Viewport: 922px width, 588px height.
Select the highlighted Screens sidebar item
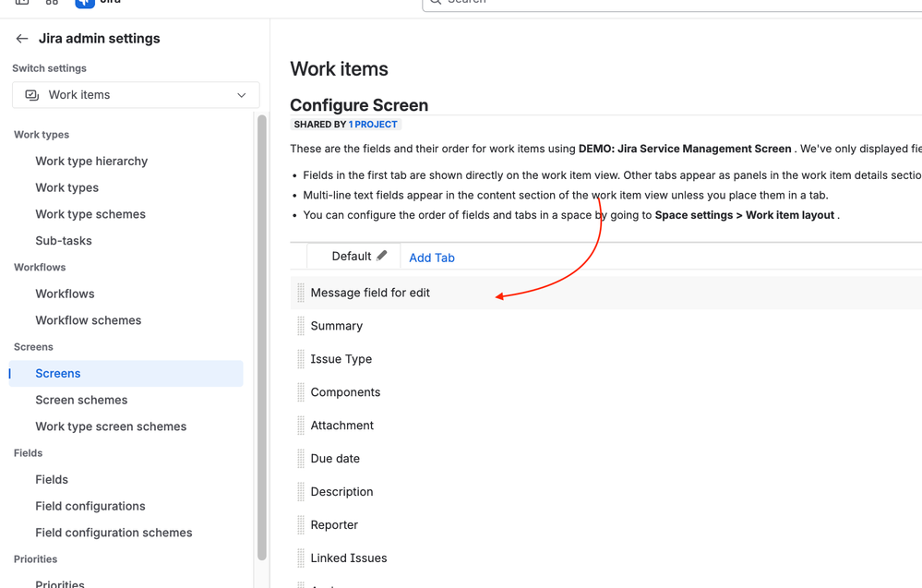pos(126,373)
